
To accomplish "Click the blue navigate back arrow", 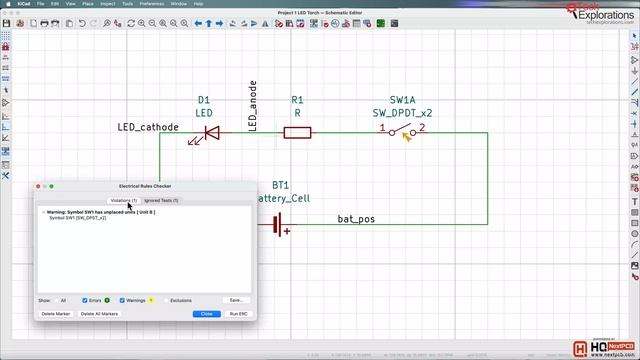I will pyautogui.click(x=198, y=24).
